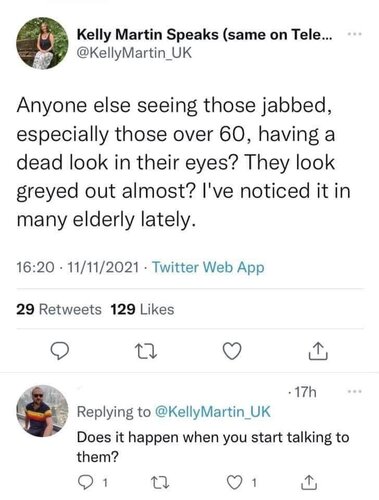View the 129 Likes list
Screen dimensions: 379x500
[x=142, y=309]
